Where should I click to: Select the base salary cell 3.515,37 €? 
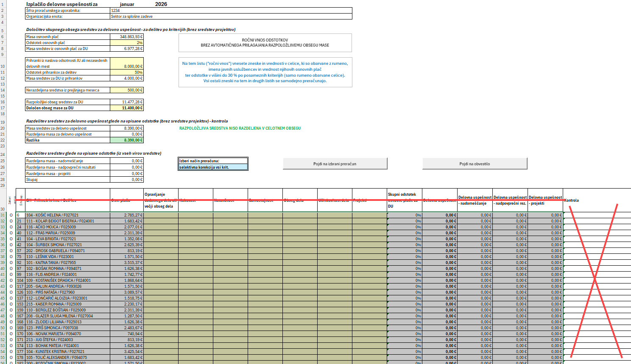127,263
